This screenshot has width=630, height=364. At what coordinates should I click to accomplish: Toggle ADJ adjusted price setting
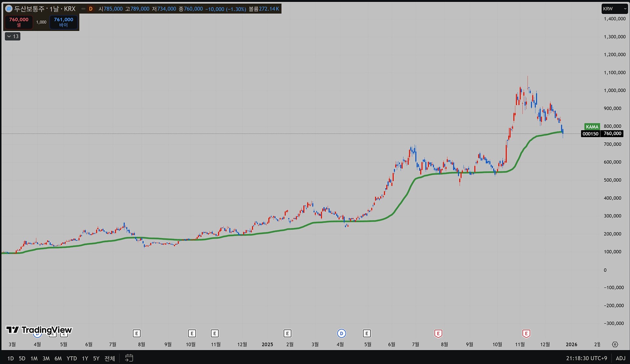coord(620,358)
